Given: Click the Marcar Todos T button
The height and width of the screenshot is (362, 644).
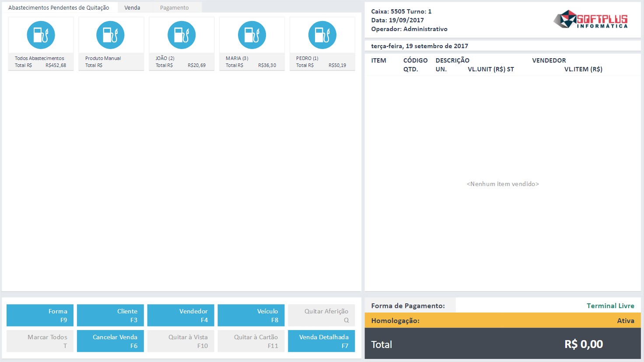Looking at the screenshot, I should 40,341.
